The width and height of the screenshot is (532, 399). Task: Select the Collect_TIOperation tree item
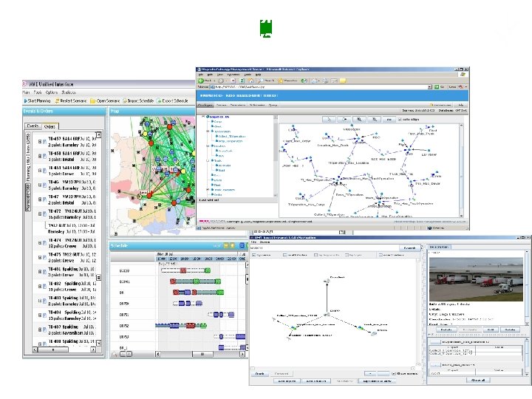pyautogui.click(x=232, y=137)
